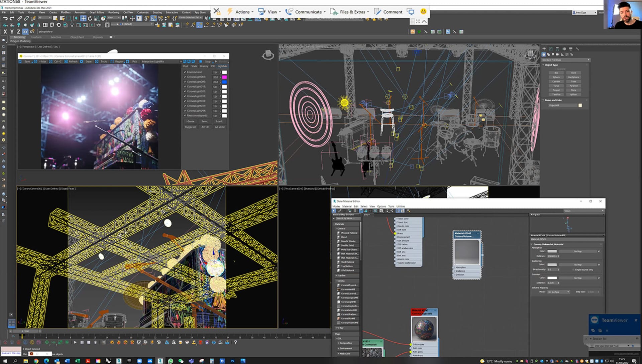This screenshot has width=642, height=364.
Task: Activate the Select and Link chain icon
Action: click(20, 18)
